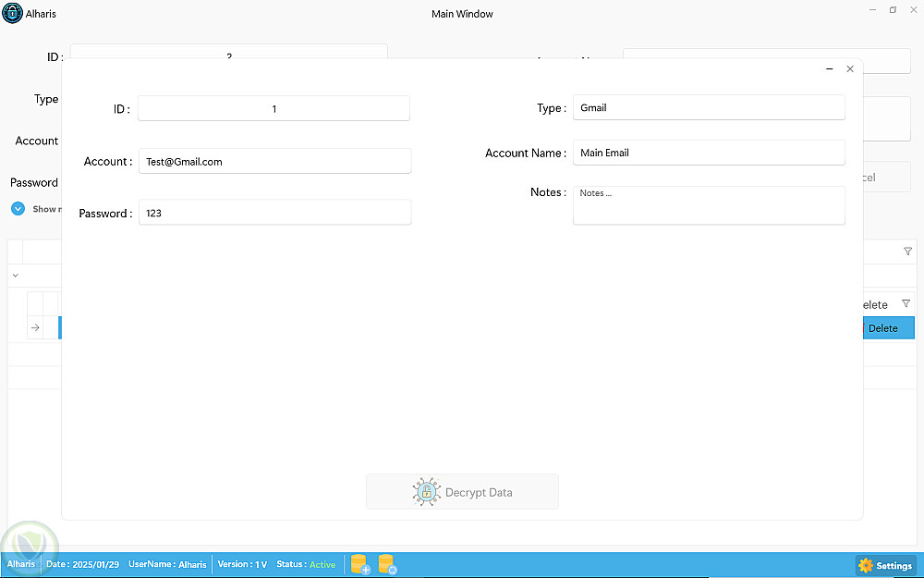Image resolution: width=924 pixels, height=578 pixels.
Task: Click the Main Window title text
Action: coord(462,14)
